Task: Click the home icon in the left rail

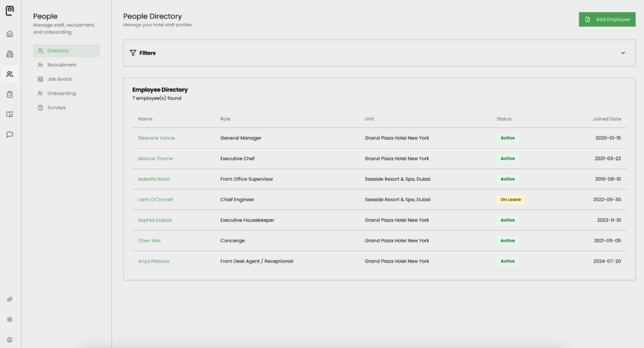Action: pyautogui.click(x=9, y=34)
